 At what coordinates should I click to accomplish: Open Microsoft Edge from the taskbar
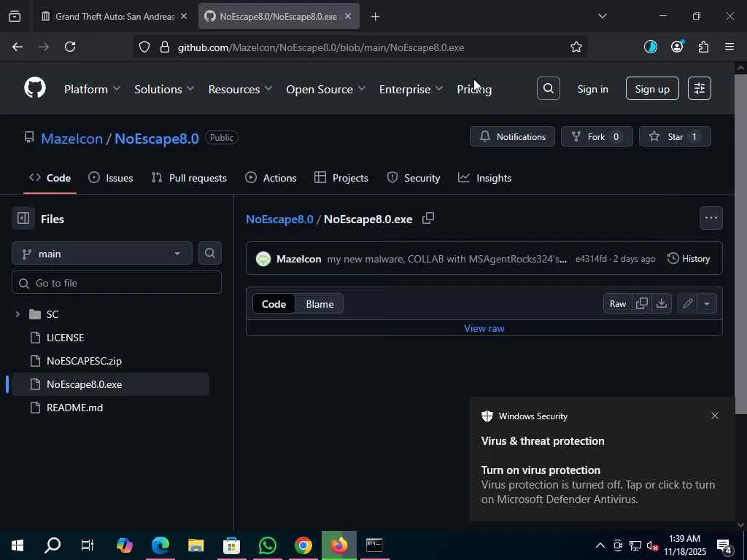coord(160,545)
